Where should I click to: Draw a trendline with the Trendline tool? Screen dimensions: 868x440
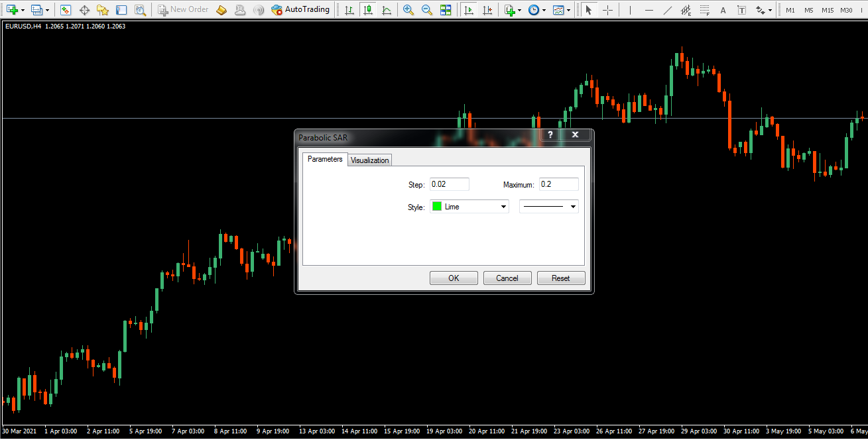pos(667,10)
